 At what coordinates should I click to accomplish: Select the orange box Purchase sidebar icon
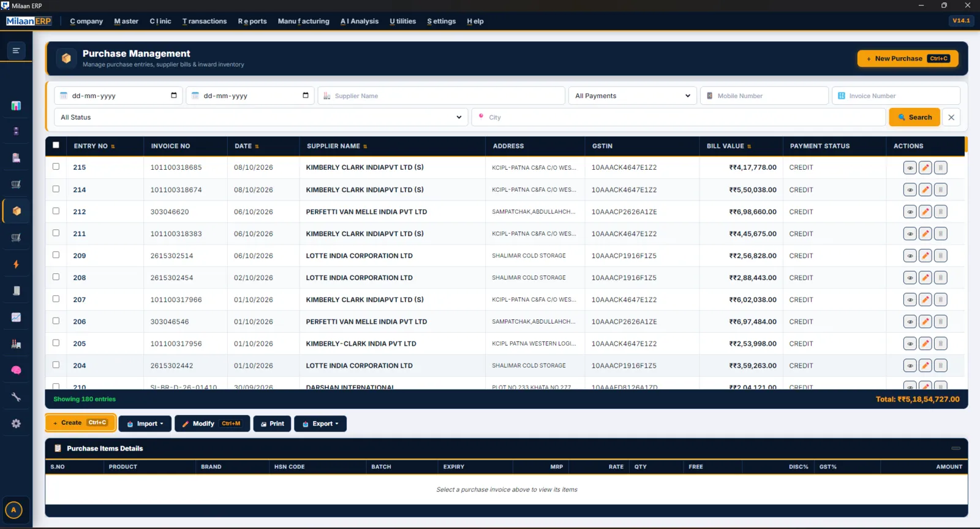17,211
